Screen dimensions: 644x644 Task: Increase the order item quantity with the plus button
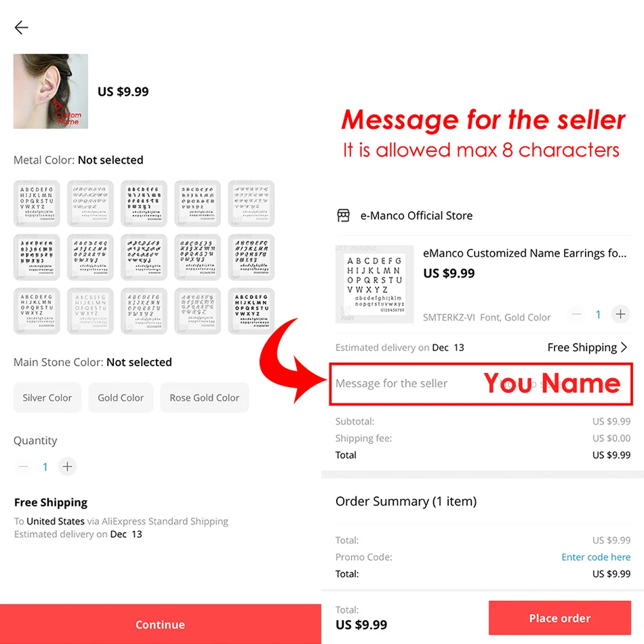620,314
